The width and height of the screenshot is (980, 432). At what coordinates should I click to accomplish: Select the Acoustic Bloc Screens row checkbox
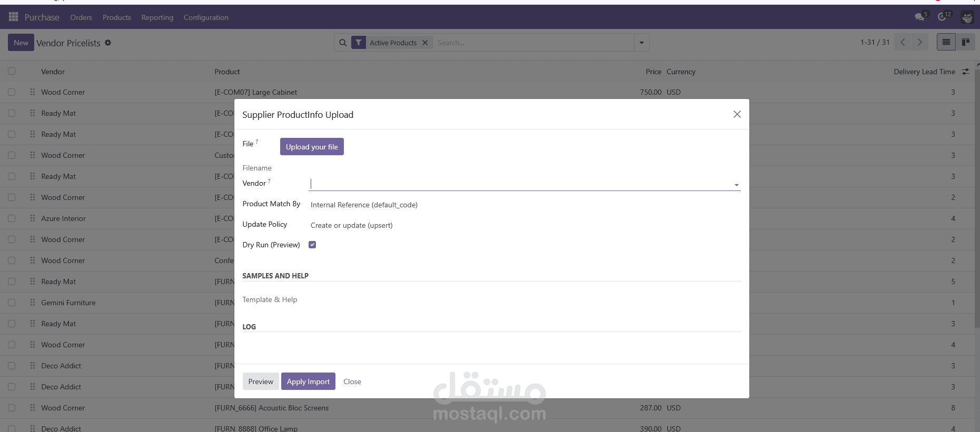12,408
